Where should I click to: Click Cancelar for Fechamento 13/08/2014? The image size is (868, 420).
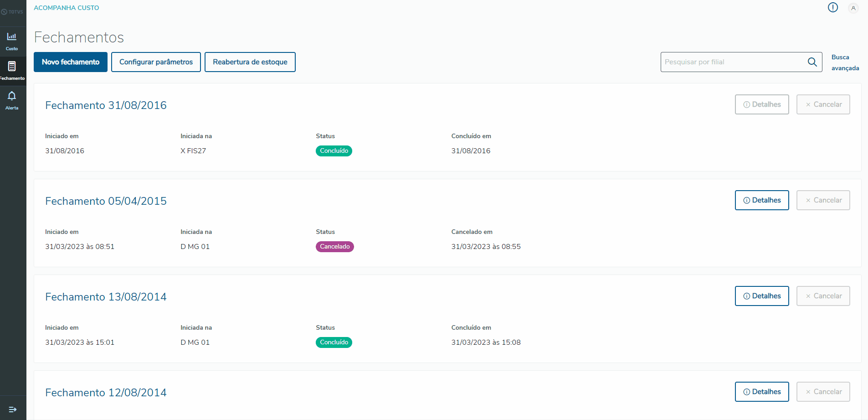coord(823,296)
